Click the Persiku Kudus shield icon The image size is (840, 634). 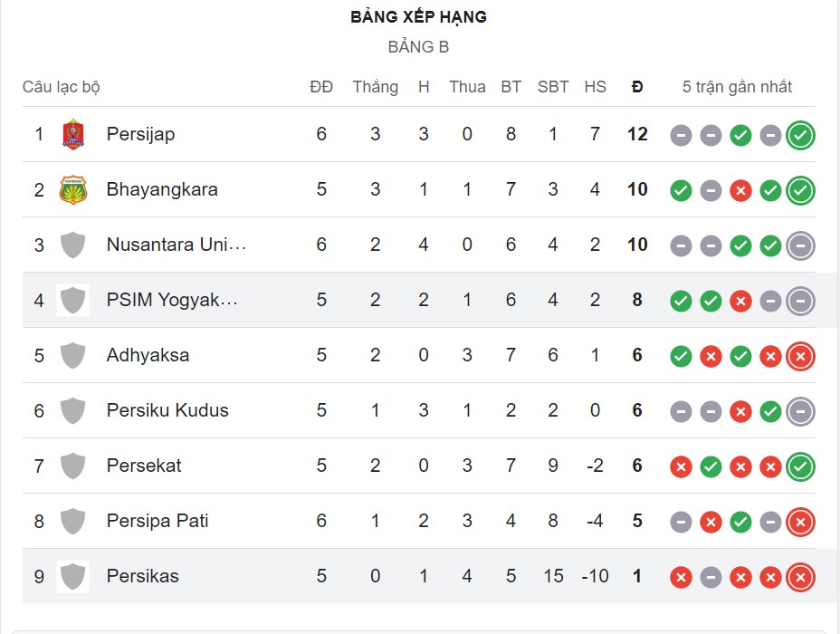[72, 410]
